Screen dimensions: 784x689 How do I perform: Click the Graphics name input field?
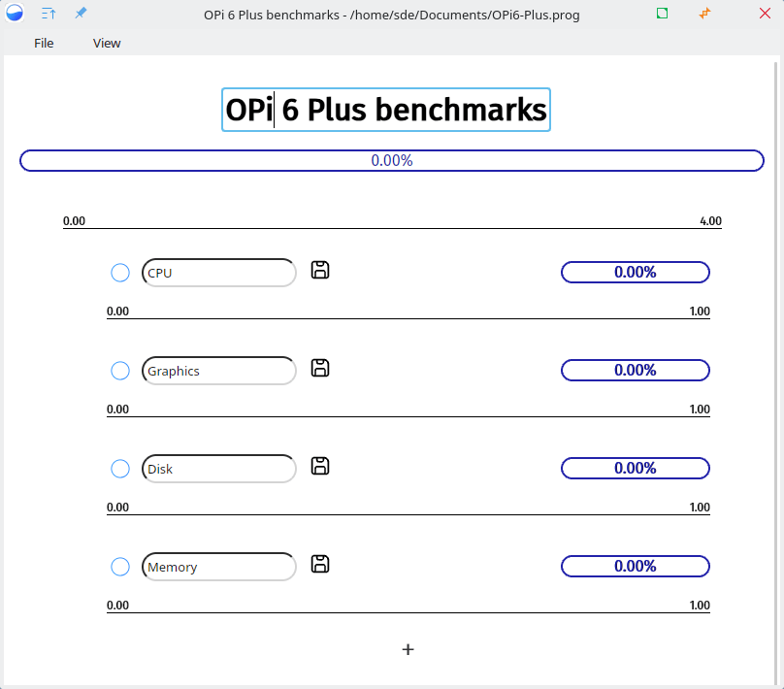(x=219, y=371)
